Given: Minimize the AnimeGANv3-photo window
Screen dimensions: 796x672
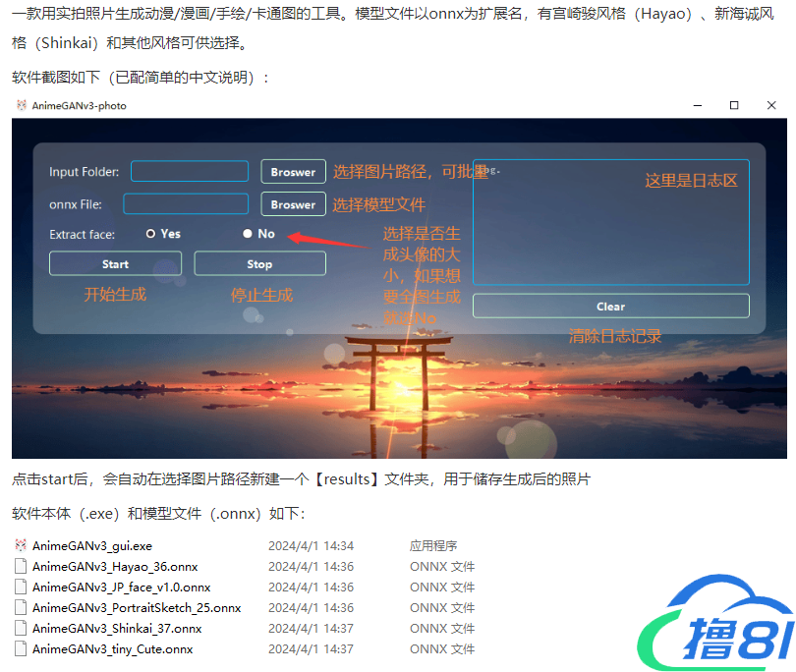Looking at the screenshot, I should 698,105.
